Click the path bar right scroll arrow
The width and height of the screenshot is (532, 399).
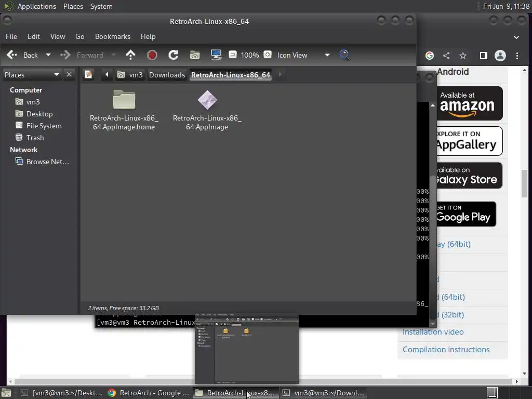[x=280, y=74]
